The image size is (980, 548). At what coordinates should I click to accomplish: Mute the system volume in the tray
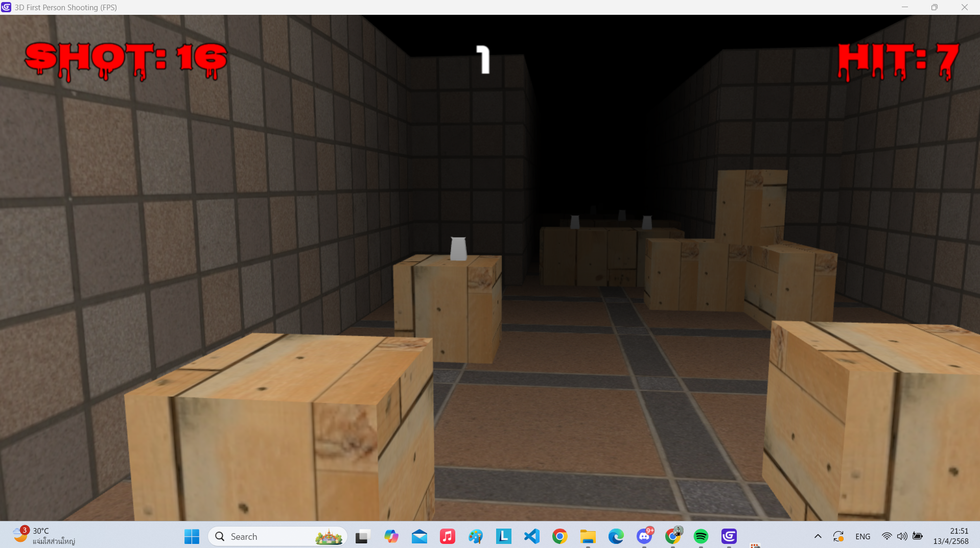(901, 536)
